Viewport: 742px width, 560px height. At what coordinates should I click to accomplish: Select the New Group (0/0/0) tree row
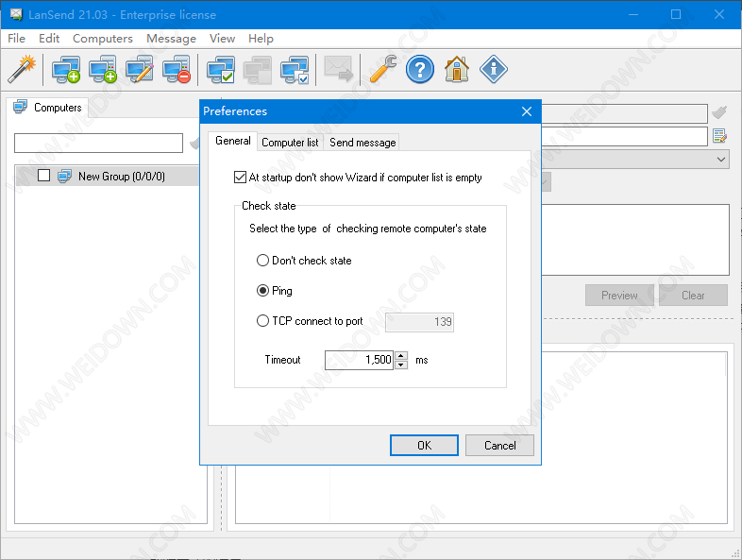[x=108, y=176]
